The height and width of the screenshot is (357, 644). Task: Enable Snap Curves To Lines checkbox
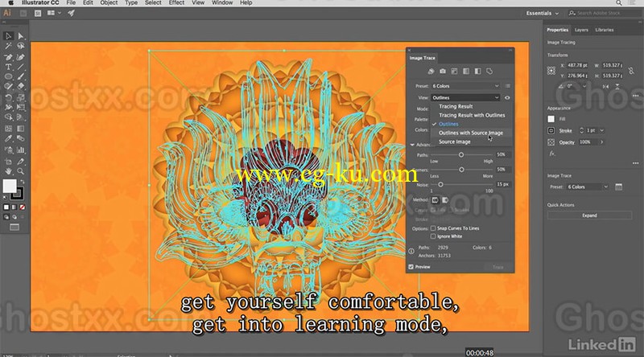coord(433,228)
